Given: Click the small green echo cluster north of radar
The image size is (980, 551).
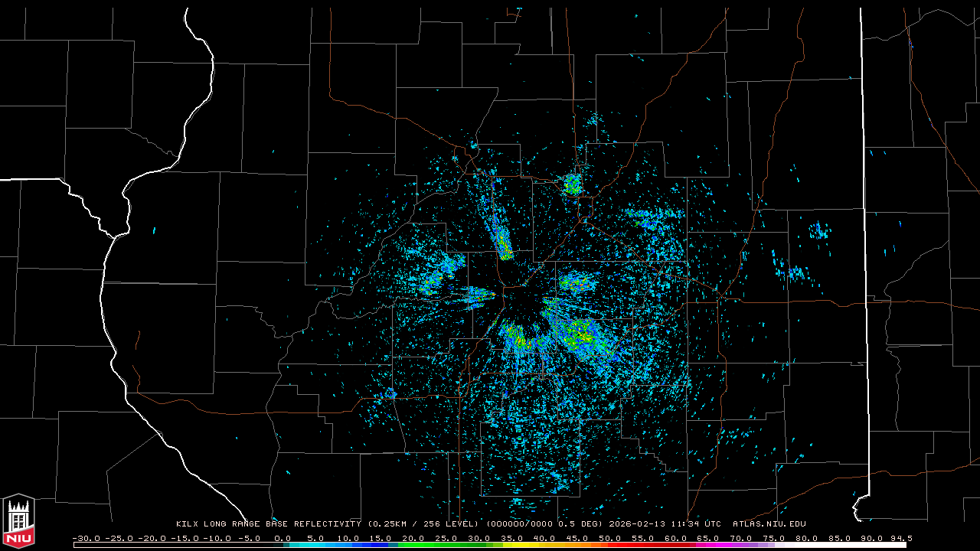Looking at the screenshot, I should pos(573,184).
